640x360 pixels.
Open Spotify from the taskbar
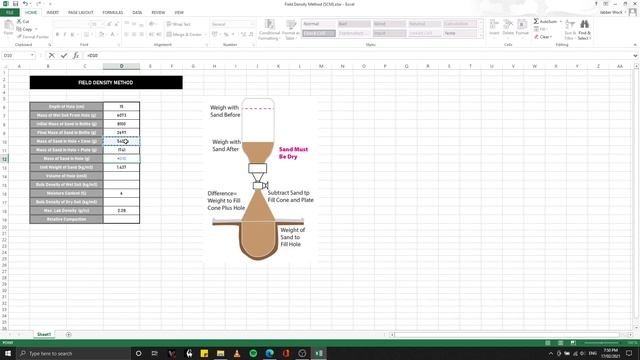253,353
